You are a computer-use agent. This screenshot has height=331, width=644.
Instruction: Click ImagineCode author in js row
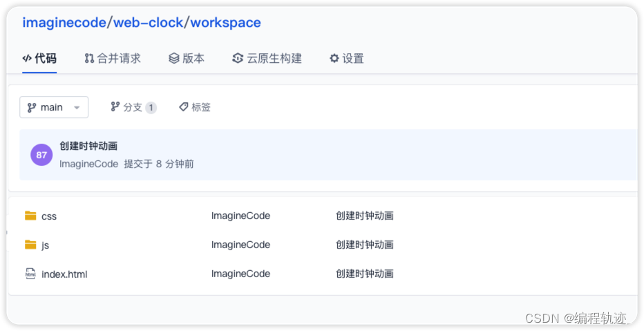(240, 245)
